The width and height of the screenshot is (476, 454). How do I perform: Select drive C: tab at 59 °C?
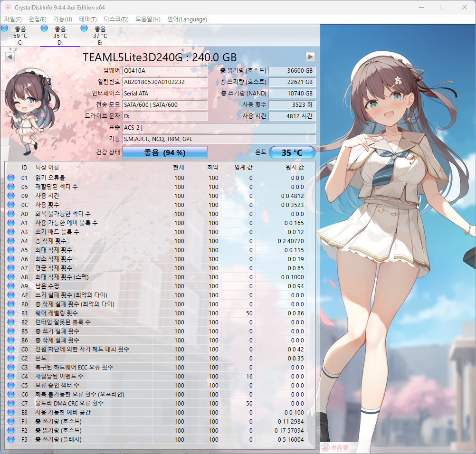(20, 36)
